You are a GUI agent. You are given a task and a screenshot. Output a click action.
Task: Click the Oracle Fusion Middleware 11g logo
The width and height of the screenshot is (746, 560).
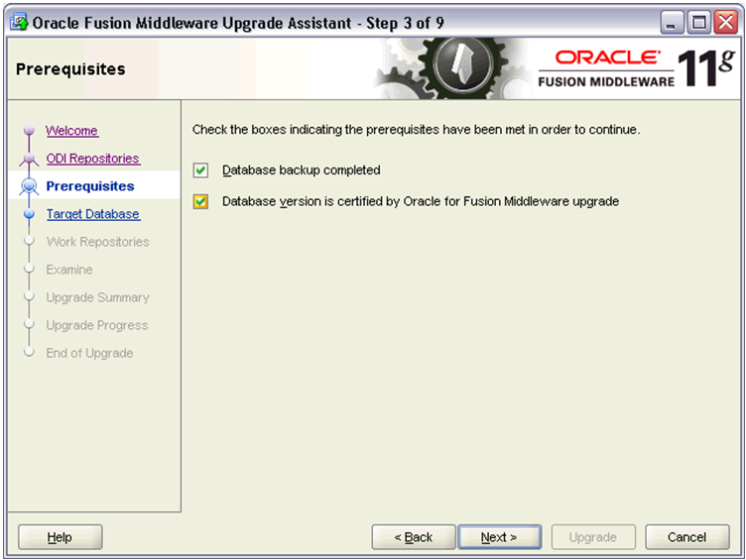tap(637, 68)
